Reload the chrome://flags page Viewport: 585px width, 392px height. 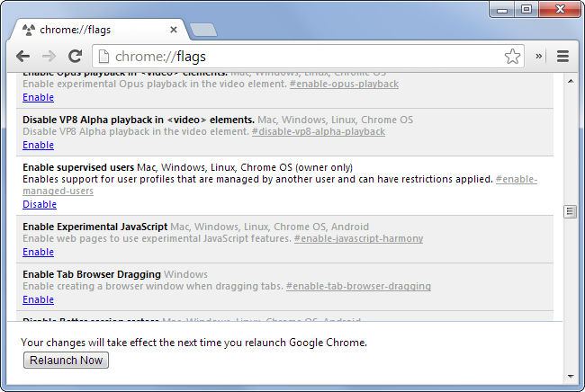(x=75, y=56)
